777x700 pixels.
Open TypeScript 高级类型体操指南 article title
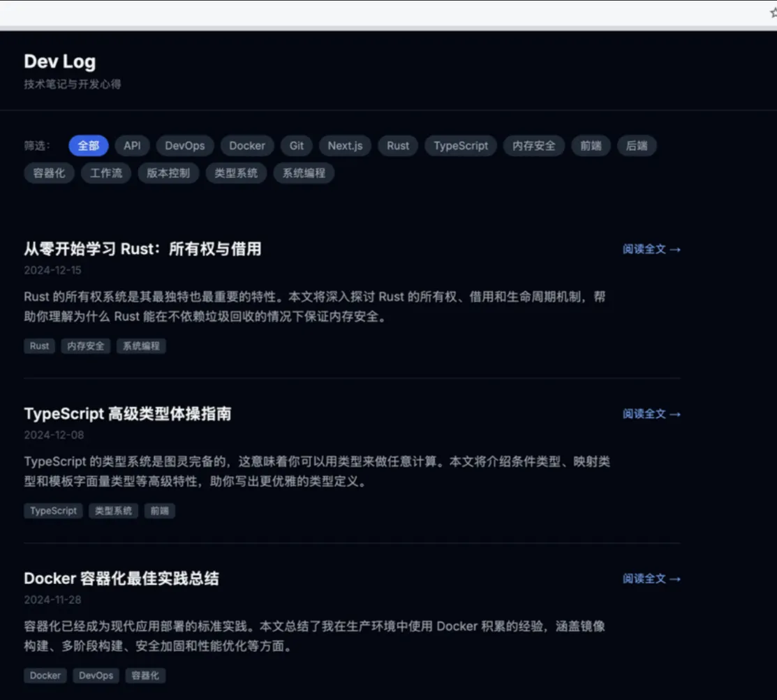128,414
